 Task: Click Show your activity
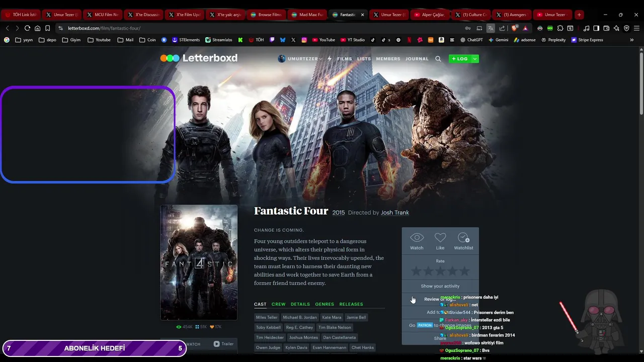tap(440, 286)
